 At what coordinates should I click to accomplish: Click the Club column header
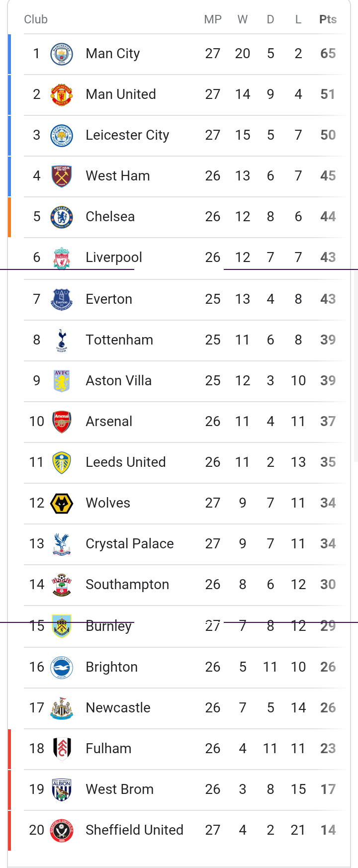(36, 19)
